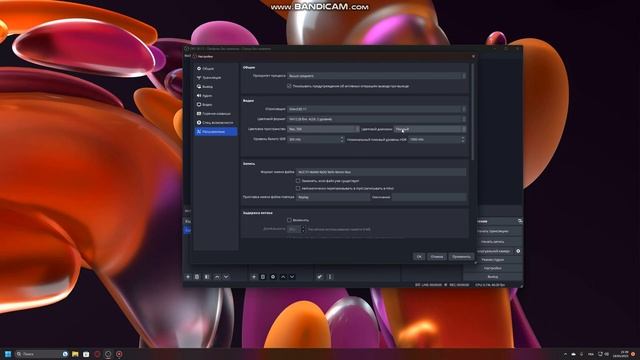Select the highlighted Расширенные (Advanced) section

(216, 131)
